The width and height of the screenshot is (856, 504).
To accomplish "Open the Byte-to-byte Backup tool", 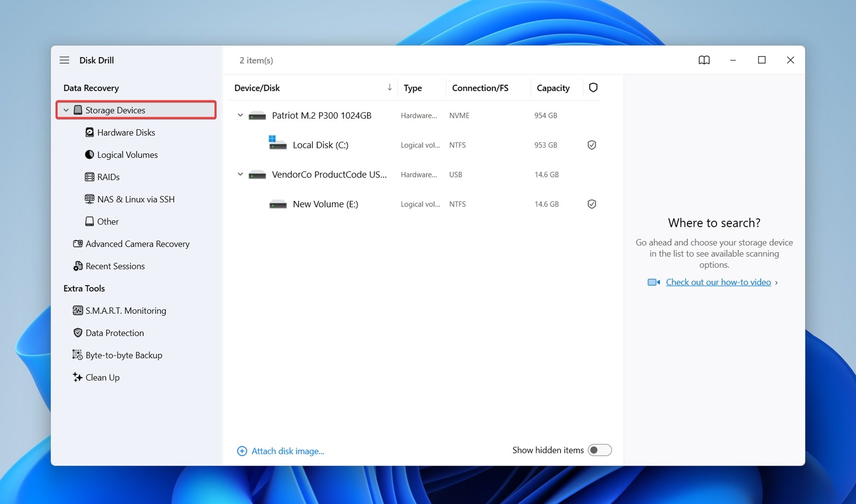I will point(123,355).
